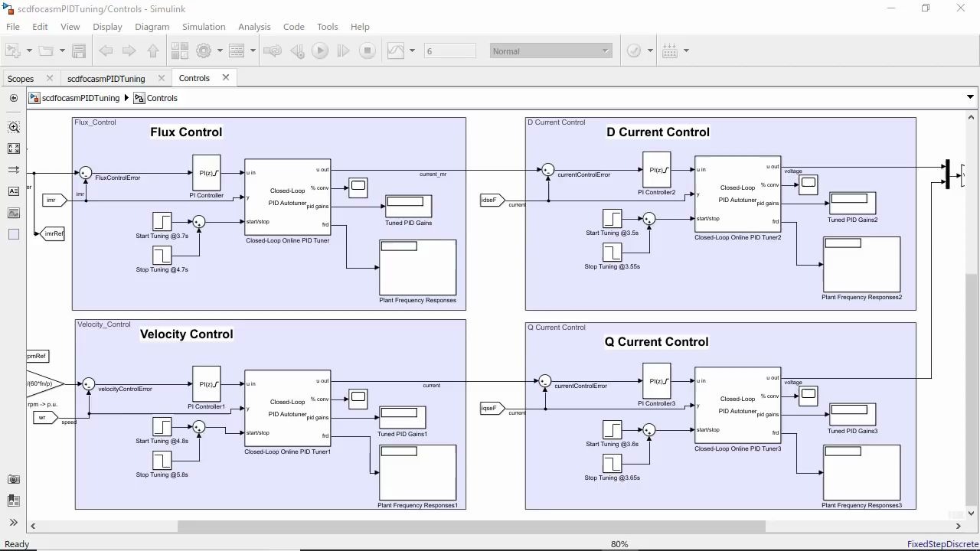
Task: Click the viewmarks palette icon
Action: [14, 500]
